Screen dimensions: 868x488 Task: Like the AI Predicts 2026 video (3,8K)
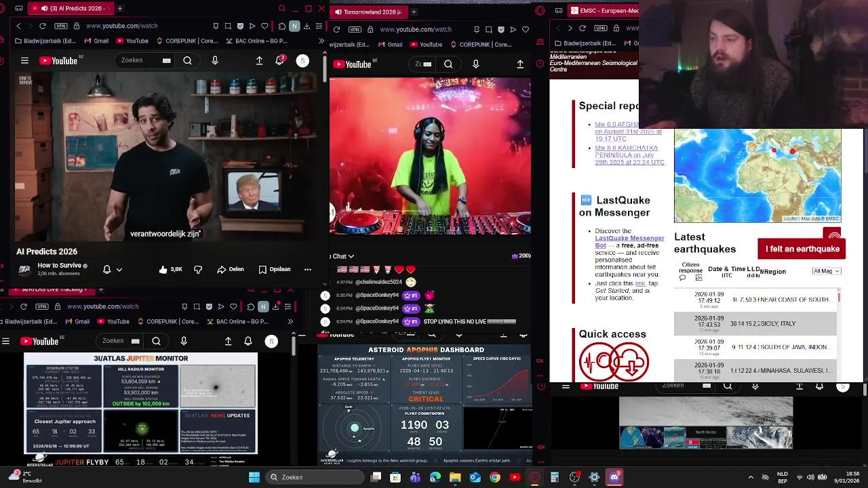pyautogui.click(x=171, y=269)
